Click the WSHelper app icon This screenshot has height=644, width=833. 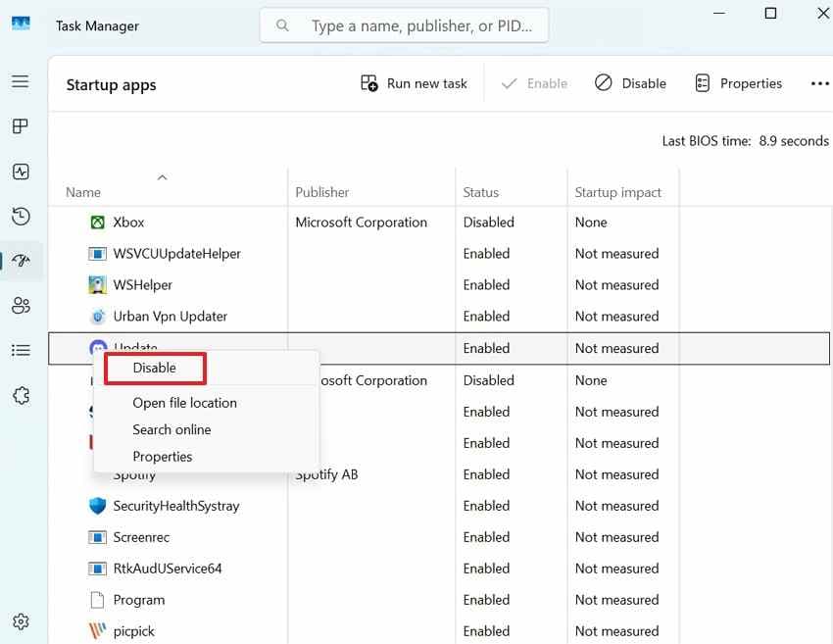point(97,285)
